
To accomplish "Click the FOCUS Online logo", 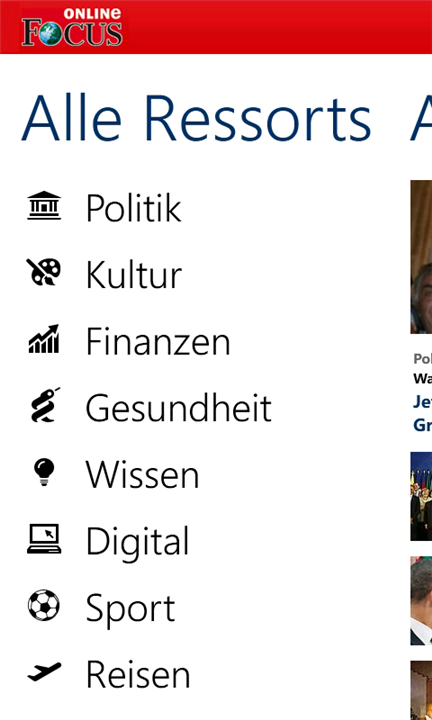I will click(x=72, y=27).
